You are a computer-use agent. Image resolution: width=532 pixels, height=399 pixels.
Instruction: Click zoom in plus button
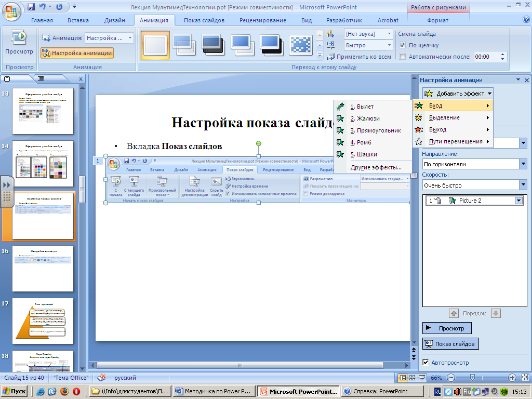pos(512,378)
